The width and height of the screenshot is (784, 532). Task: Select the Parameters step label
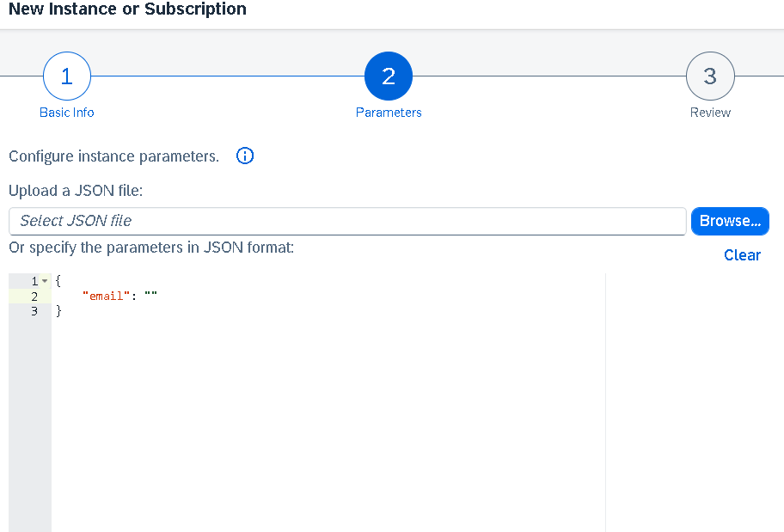pos(389,113)
